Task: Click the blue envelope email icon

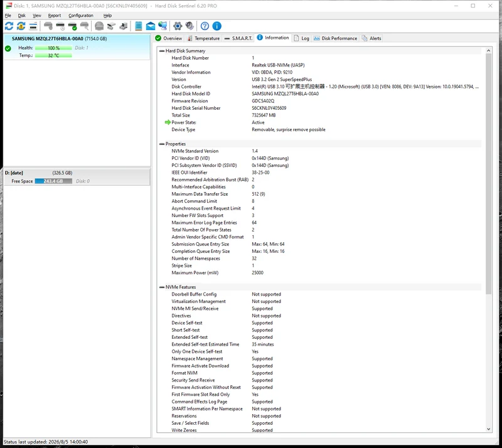Action: click(x=151, y=26)
